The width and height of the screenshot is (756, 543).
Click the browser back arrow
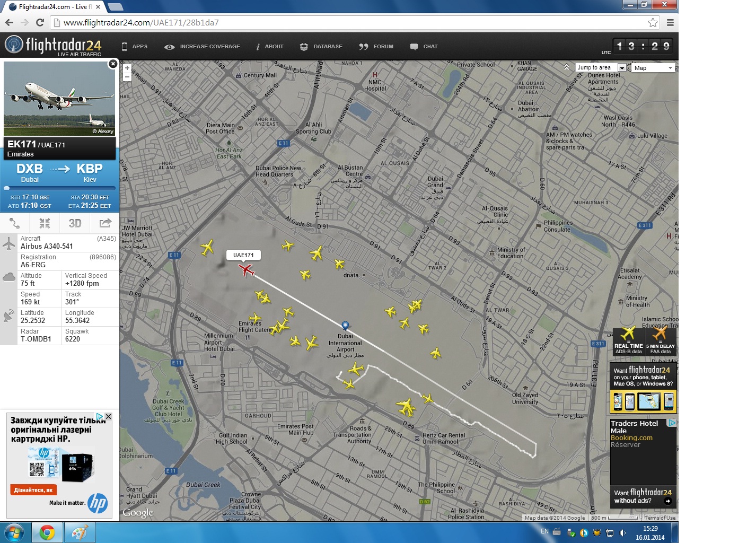coord(9,22)
